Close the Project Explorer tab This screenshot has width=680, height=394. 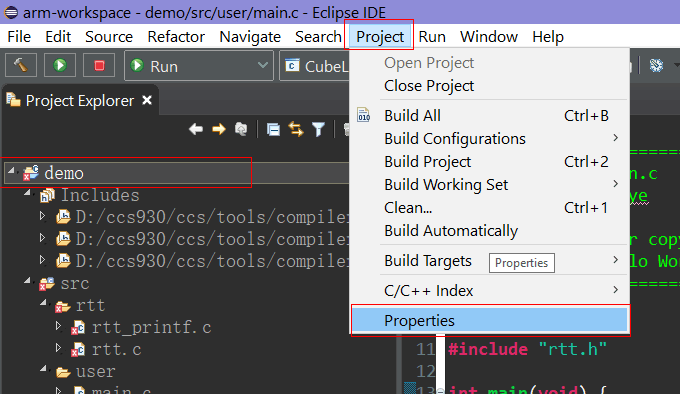click(x=147, y=100)
